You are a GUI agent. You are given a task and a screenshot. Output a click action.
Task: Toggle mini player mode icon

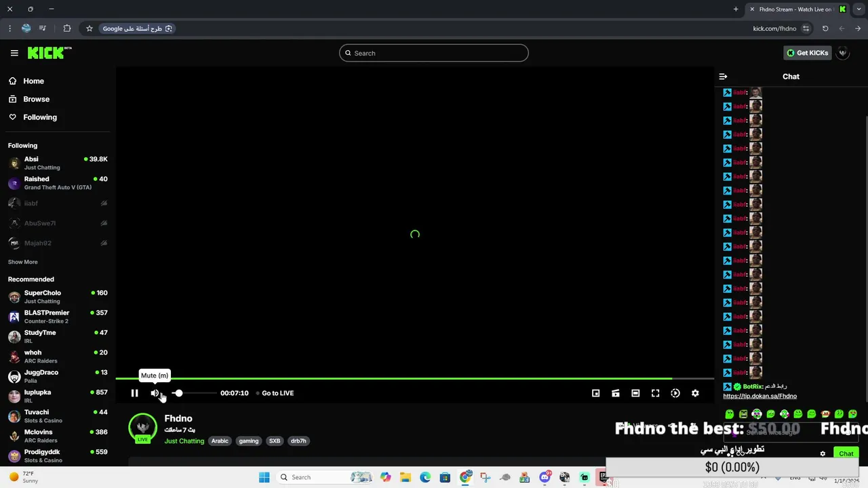pos(595,393)
